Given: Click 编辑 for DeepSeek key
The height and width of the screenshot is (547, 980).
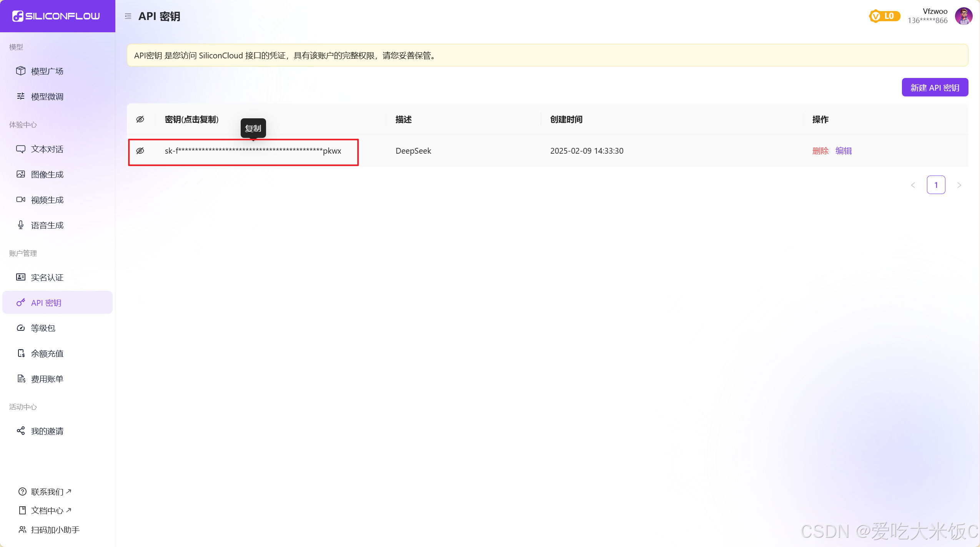Looking at the screenshot, I should tap(844, 151).
